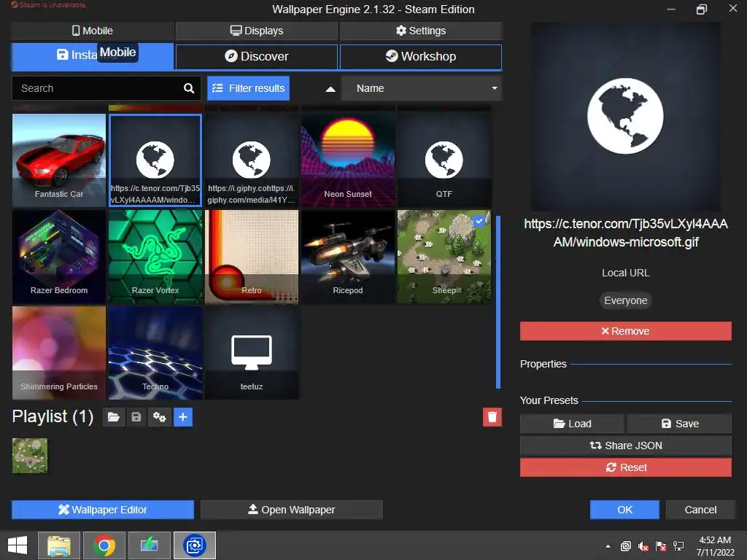Open playlist folder icon
This screenshot has height=560, width=747.
113,418
